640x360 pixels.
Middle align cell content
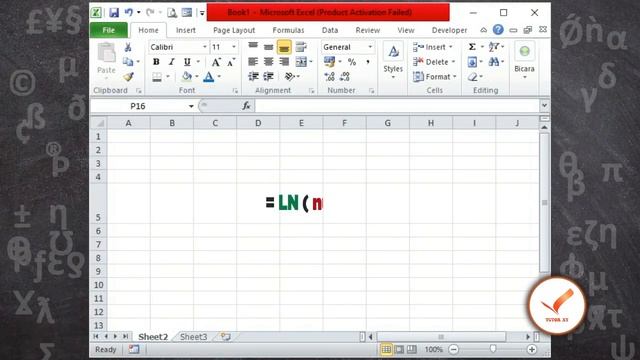click(x=268, y=47)
